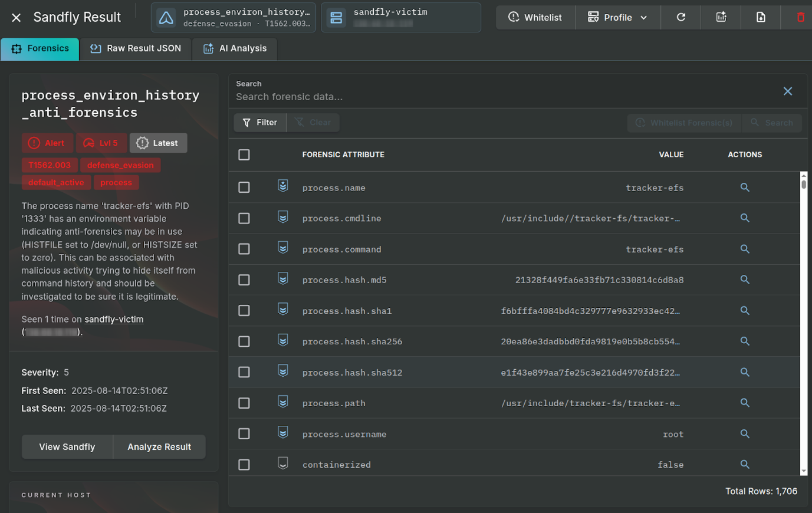Click the red delete trash icon
The height and width of the screenshot is (513, 812).
800,17
